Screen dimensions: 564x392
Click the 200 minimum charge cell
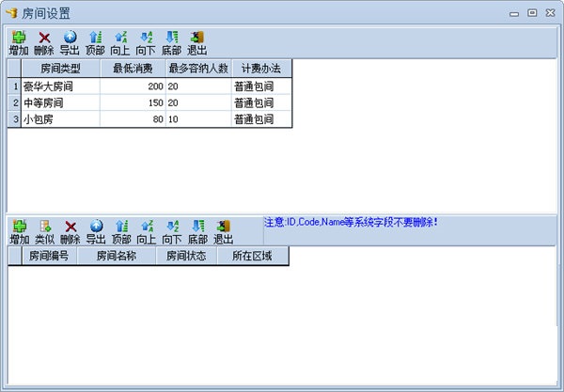(x=133, y=86)
